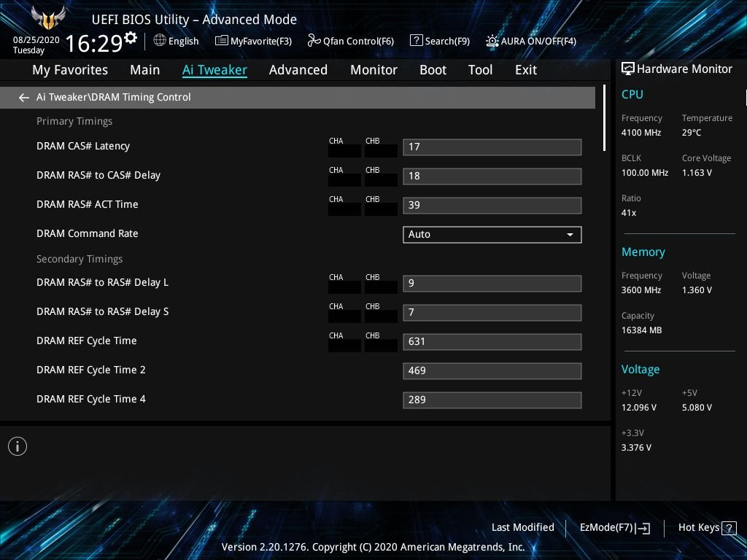The image size is (747, 560).
Task: Click Ratio value 41x
Action: [x=628, y=213]
